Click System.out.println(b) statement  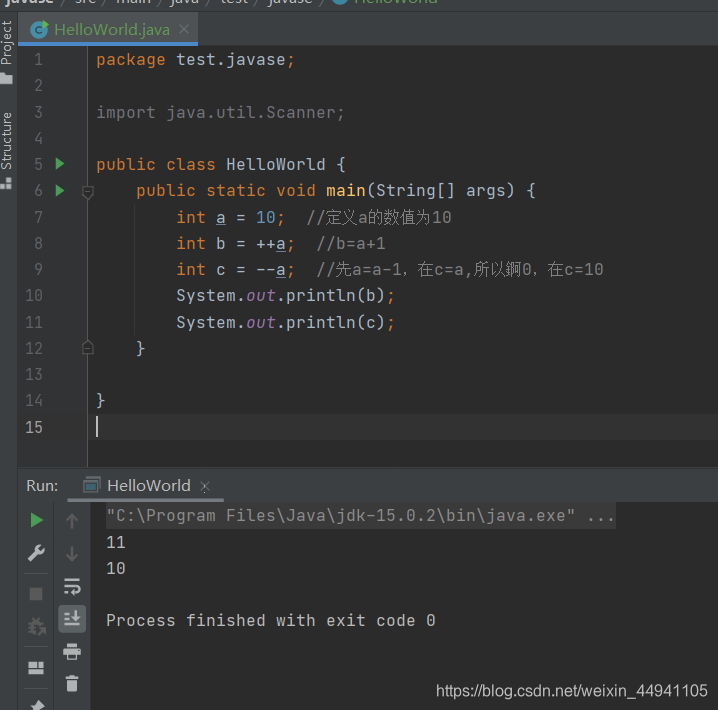tap(285, 295)
